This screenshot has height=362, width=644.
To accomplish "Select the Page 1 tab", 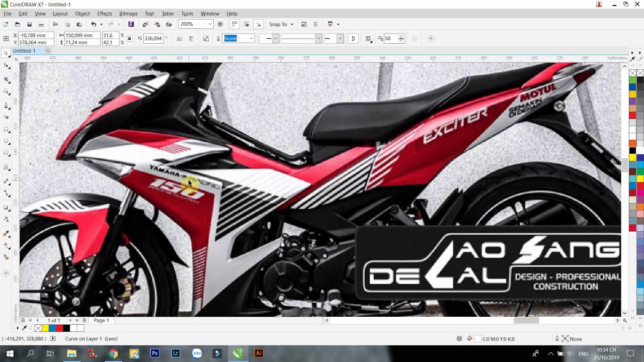I will (101, 320).
